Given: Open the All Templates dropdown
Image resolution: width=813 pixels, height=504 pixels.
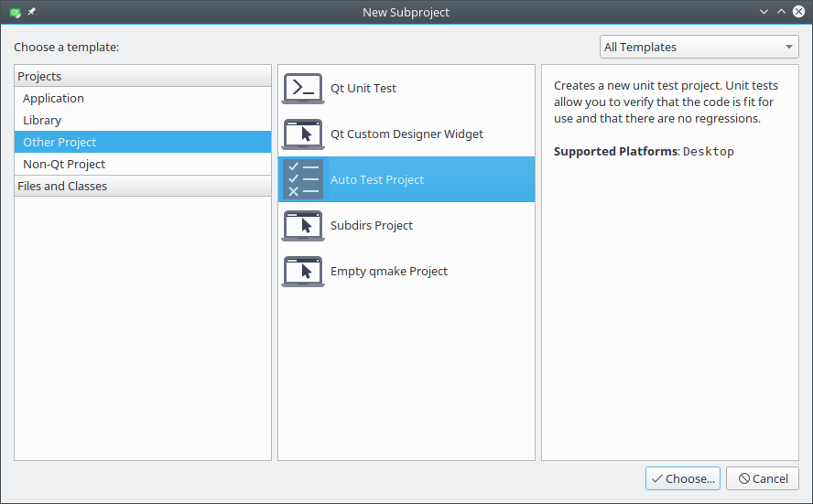Looking at the screenshot, I should click(x=699, y=48).
